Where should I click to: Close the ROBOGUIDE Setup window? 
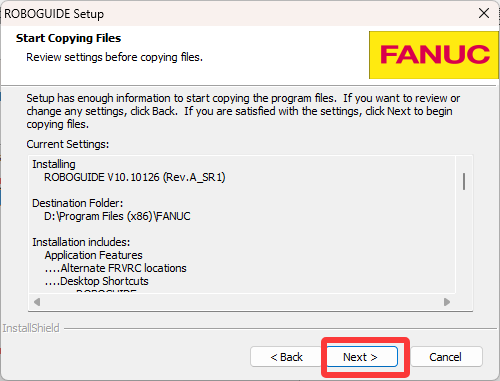click(484, 13)
